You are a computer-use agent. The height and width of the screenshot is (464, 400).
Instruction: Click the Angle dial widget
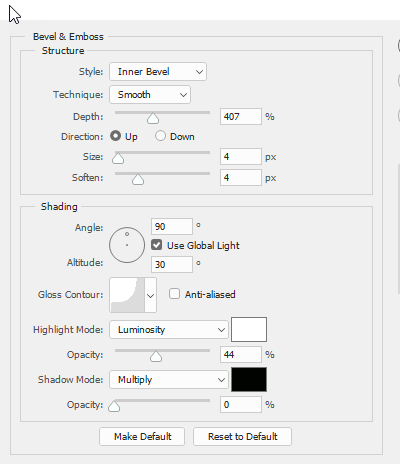coord(127,245)
